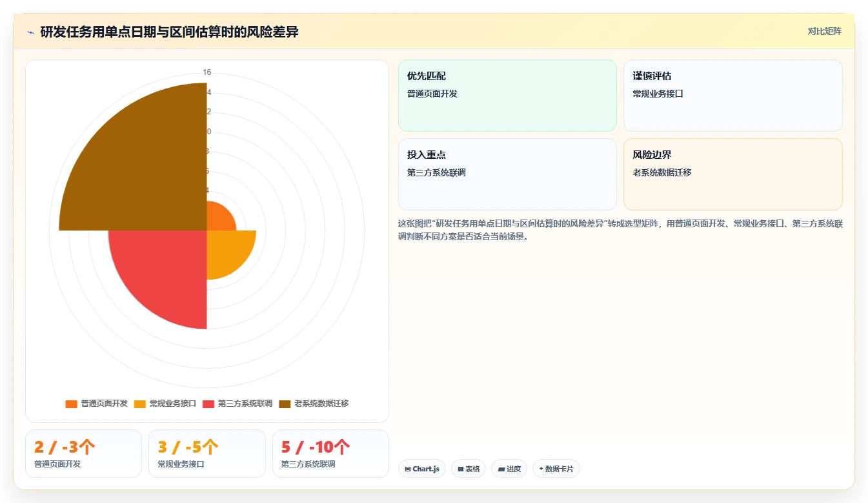The height and width of the screenshot is (503, 868).
Task: Click 普通页面开发 text in 优先匹配 card
Action: click(x=432, y=94)
